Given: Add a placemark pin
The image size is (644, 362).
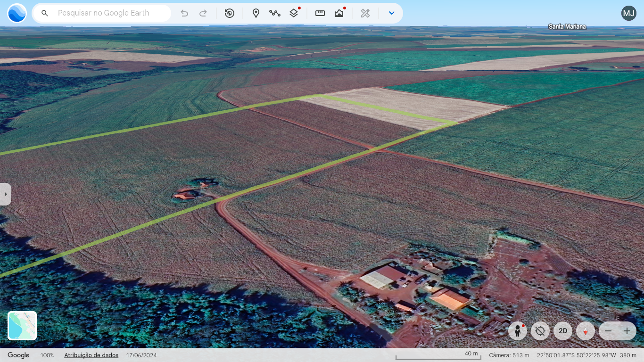Looking at the screenshot, I should (256, 13).
